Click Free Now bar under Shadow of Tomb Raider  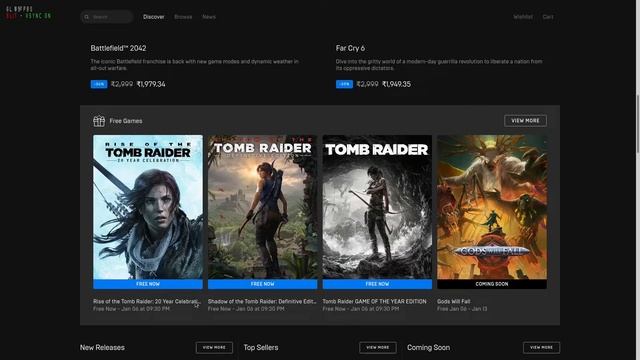click(x=262, y=284)
